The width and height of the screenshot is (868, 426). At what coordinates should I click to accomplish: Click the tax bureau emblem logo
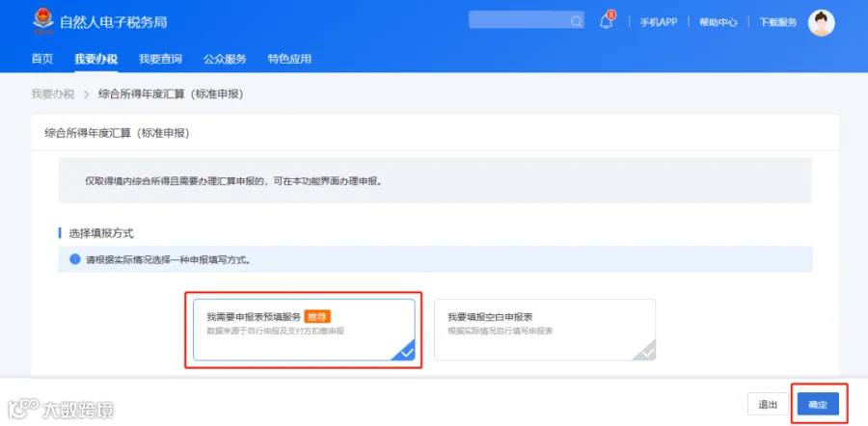[x=43, y=21]
